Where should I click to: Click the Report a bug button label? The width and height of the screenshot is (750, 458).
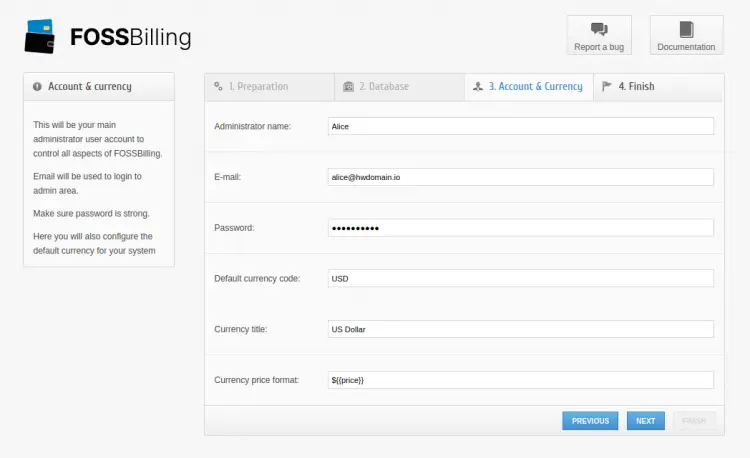click(x=599, y=47)
